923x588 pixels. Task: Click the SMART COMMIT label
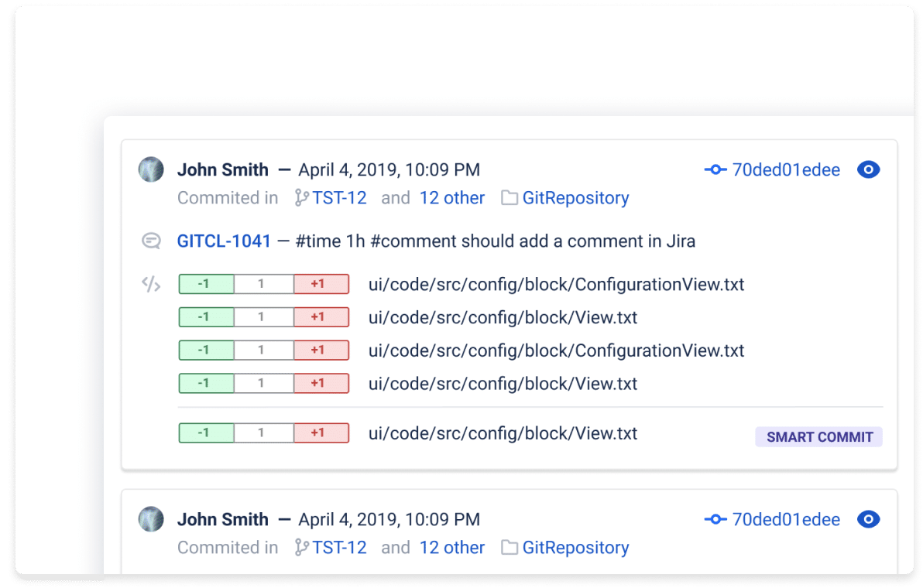[818, 437]
